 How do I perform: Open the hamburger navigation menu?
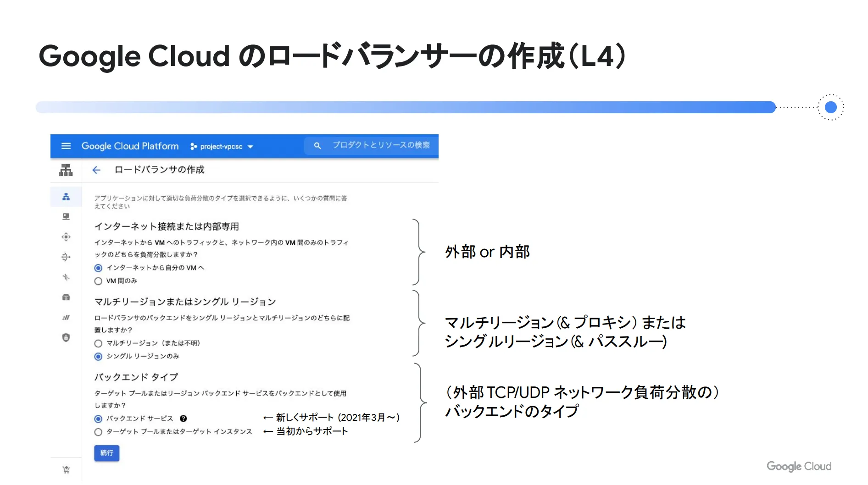tap(66, 146)
